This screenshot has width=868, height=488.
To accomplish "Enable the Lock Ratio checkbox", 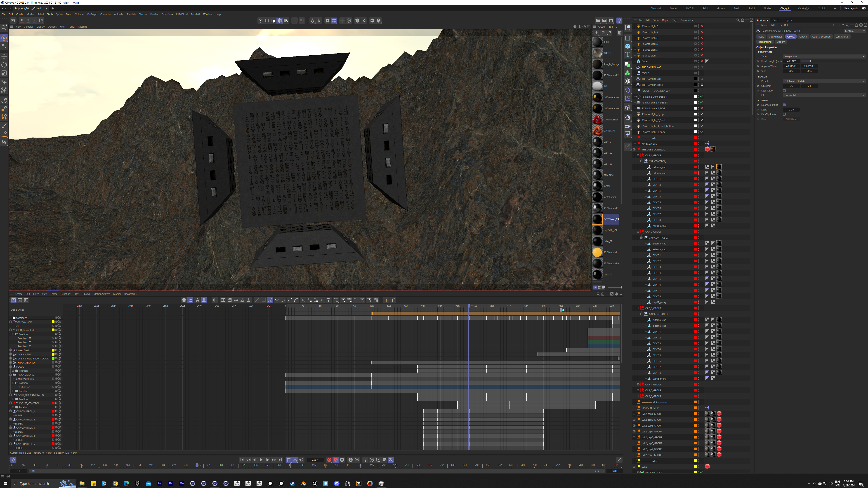I will pyautogui.click(x=784, y=91).
